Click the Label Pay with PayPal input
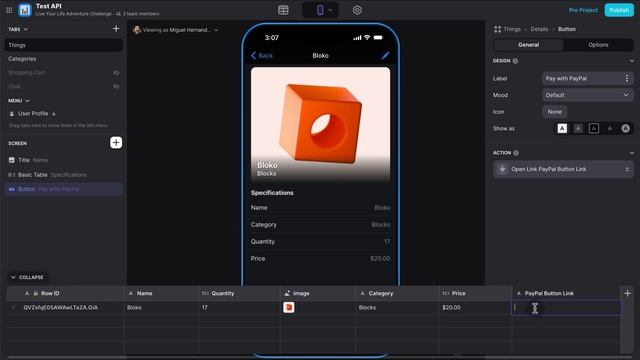This screenshot has height=360, width=640. pyautogui.click(x=582, y=78)
